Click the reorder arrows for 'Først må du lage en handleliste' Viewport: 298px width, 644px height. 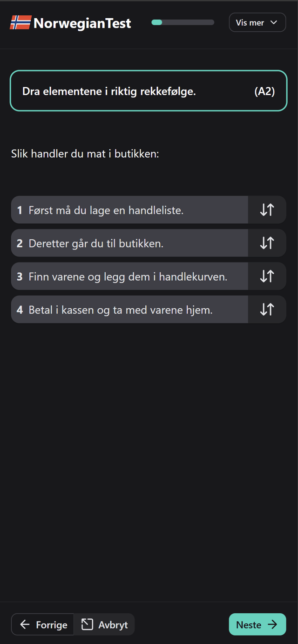tap(267, 210)
